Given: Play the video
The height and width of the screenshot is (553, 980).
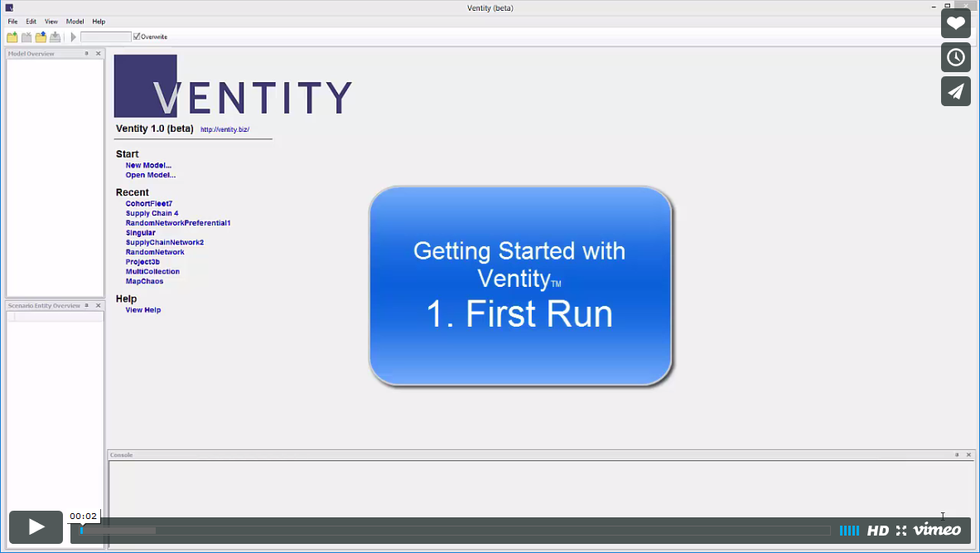Looking at the screenshot, I should tap(36, 527).
